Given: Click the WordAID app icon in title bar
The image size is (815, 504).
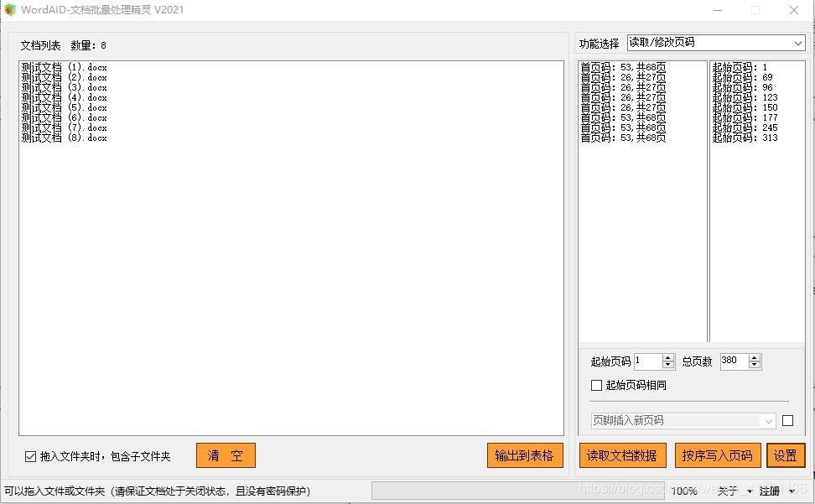Looking at the screenshot, I should [x=10, y=10].
